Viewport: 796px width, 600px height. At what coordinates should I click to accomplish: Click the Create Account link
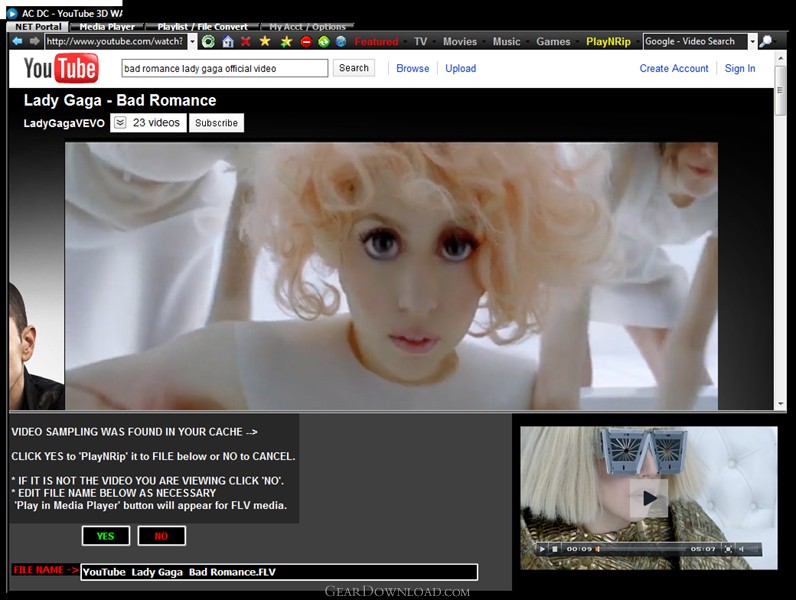pos(674,69)
